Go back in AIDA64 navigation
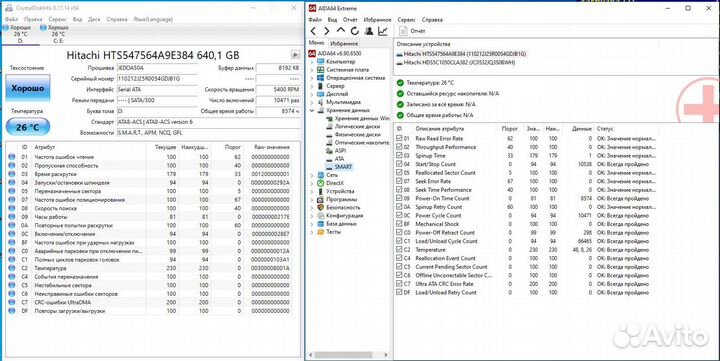Viewport: 720px width, 361px height. click(x=313, y=31)
